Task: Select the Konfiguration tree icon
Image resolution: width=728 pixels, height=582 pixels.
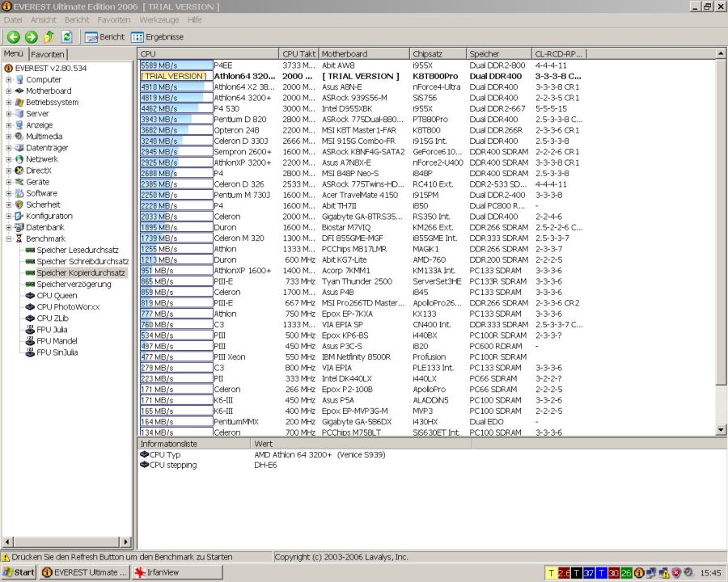Action: pos(19,216)
